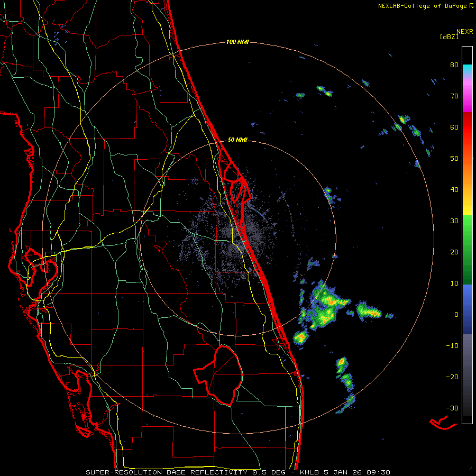Click the -10 dBZ legend value
Viewport: 476px width, 476px height.
click(x=452, y=346)
